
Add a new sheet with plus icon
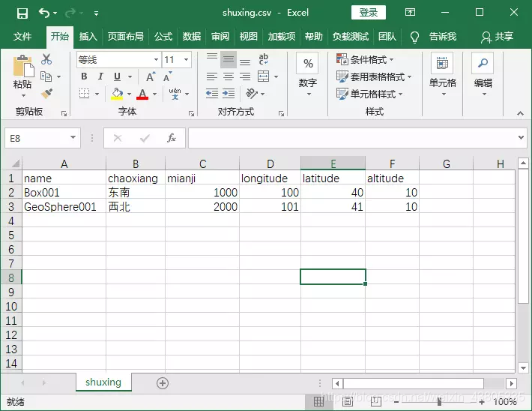tap(163, 383)
